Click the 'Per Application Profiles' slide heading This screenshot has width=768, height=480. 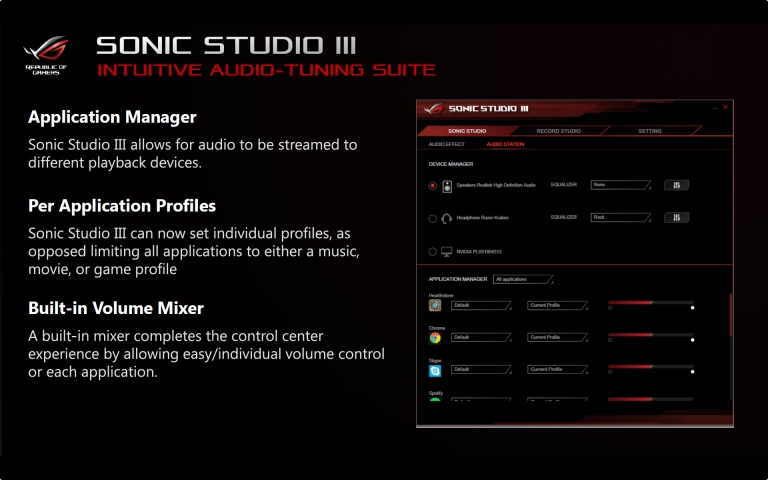click(122, 206)
